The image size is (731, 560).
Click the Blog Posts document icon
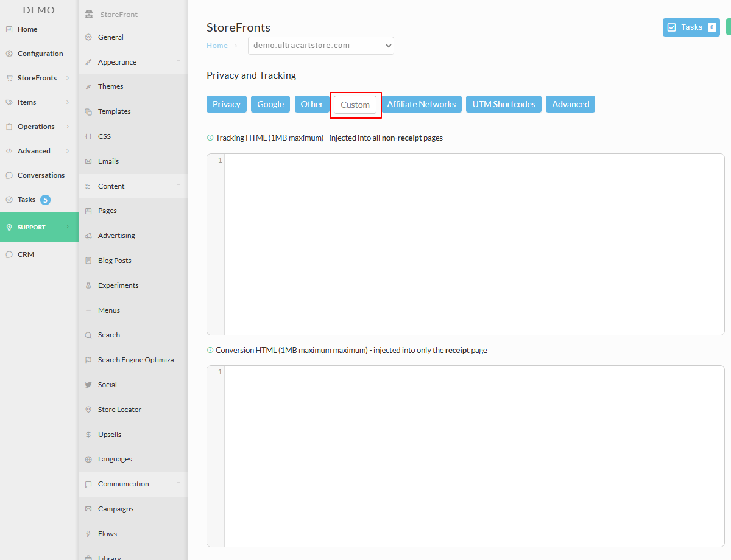88,261
